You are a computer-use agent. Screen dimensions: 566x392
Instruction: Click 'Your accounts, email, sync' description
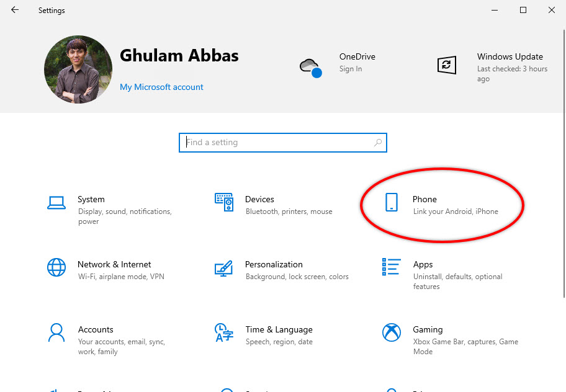point(121,347)
